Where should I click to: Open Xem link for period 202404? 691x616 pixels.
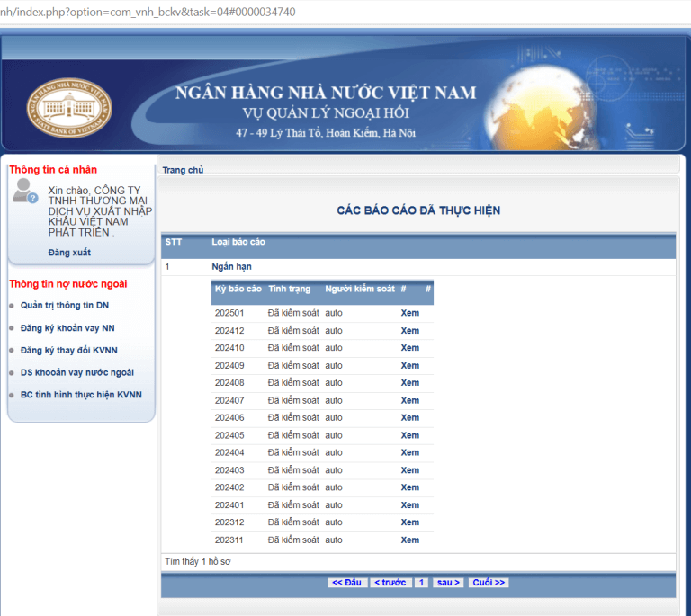click(x=409, y=453)
